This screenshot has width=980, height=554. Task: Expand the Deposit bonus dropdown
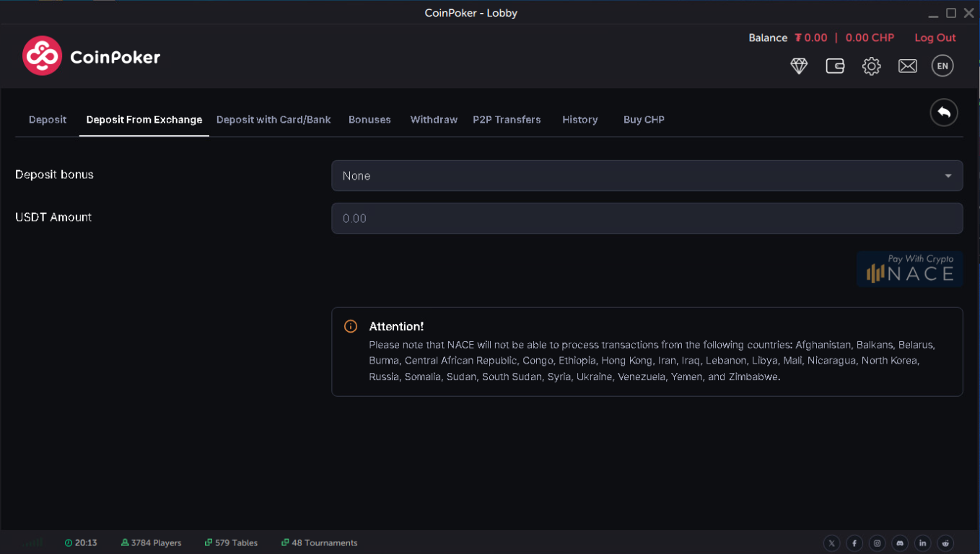[647, 175]
